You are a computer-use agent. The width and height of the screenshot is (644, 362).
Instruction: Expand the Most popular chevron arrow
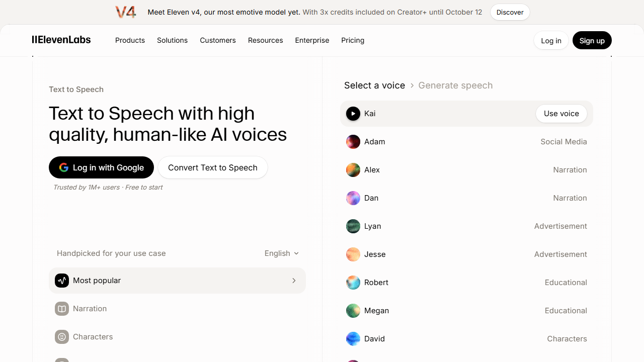(x=294, y=281)
